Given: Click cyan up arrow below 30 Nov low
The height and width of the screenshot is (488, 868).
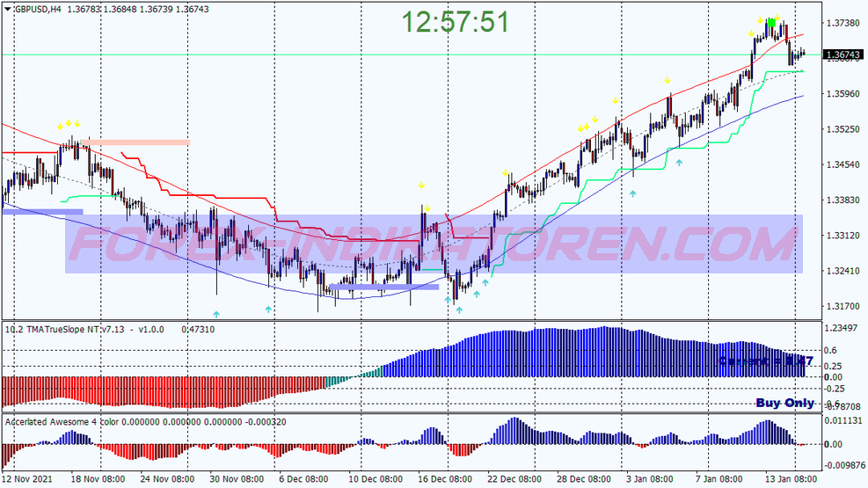Looking at the screenshot, I should (216, 312).
